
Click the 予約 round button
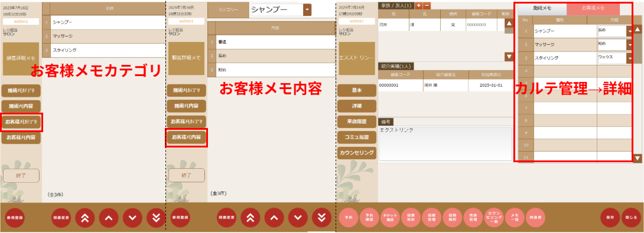tap(349, 218)
